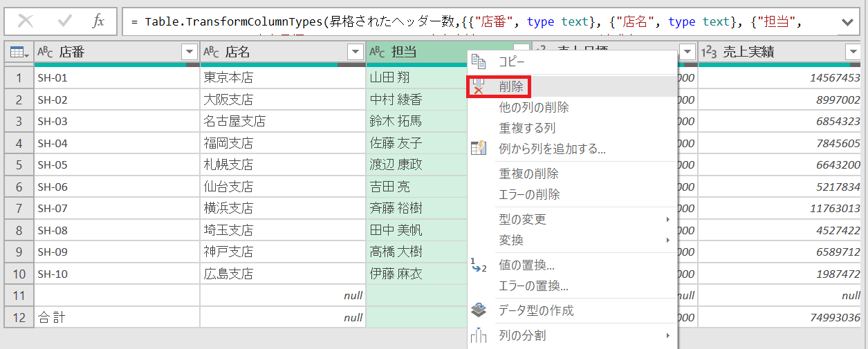868x349 pixels.
Task: Click 列の分割 menu entry
Action: [522, 336]
